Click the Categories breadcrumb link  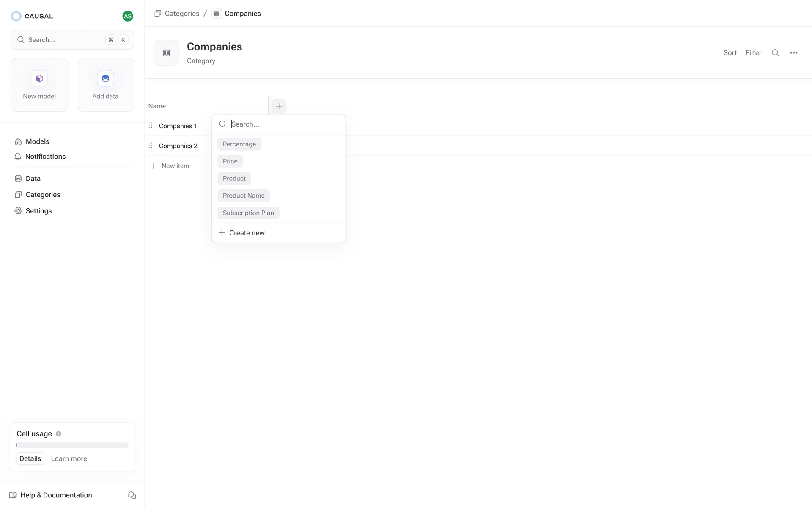(x=182, y=14)
